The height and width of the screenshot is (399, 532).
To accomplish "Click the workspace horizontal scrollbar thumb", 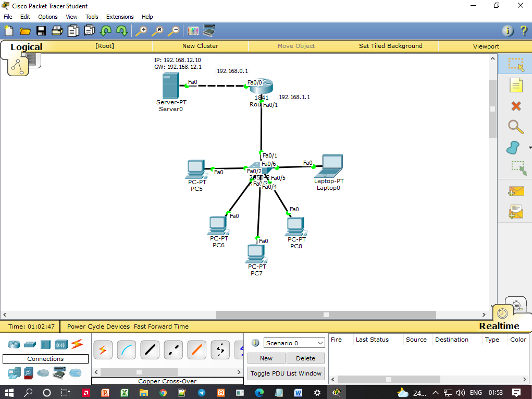I will tap(326, 315).
